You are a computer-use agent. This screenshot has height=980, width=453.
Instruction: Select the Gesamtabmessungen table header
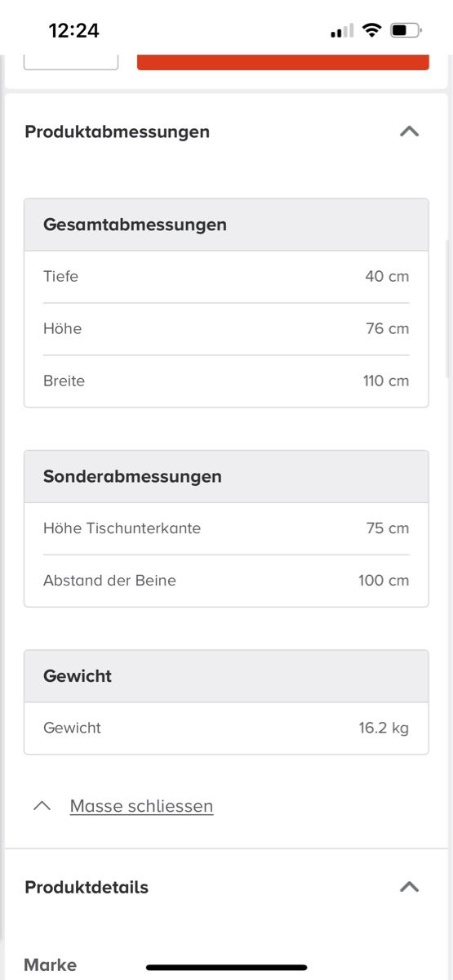point(226,225)
